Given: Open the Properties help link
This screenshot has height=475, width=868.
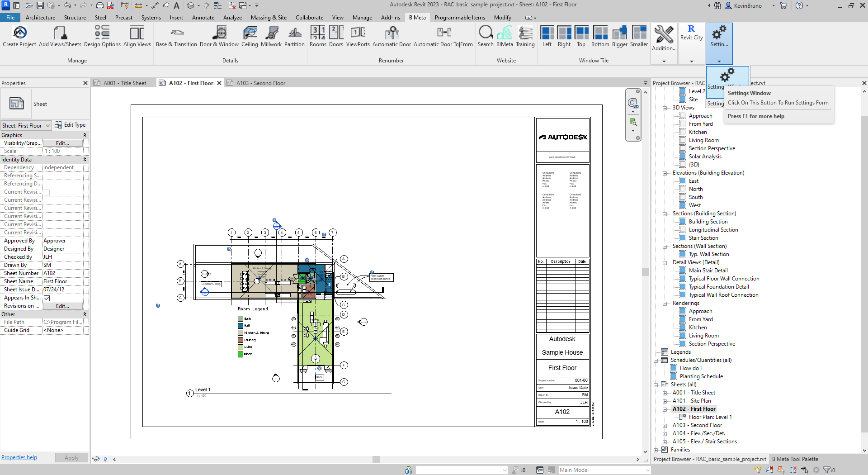Looking at the screenshot, I should point(19,458).
